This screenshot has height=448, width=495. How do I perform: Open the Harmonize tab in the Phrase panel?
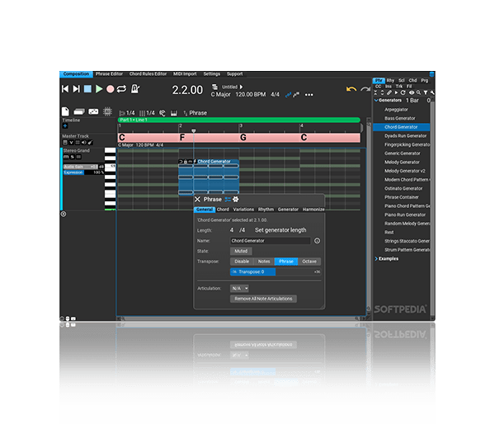point(313,210)
